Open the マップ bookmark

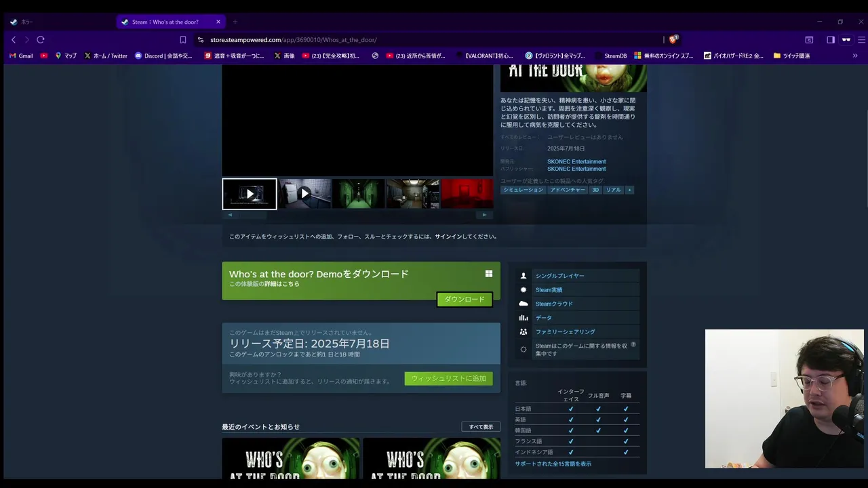66,56
